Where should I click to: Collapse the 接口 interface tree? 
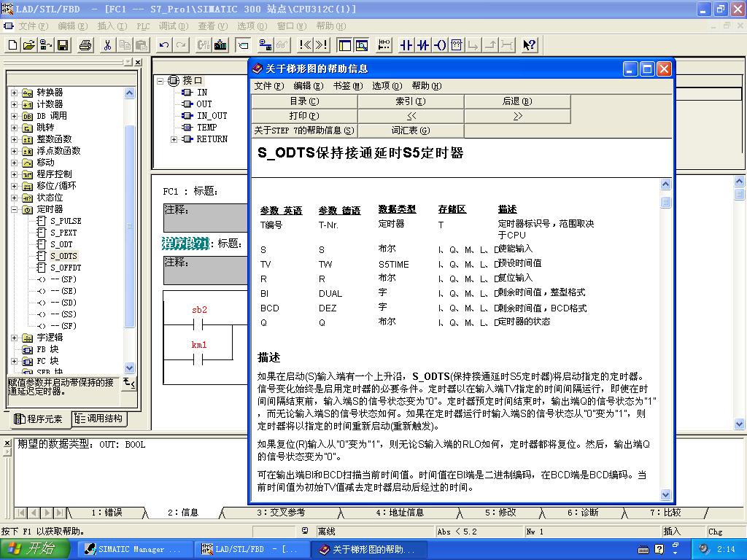[x=160, y=81]
